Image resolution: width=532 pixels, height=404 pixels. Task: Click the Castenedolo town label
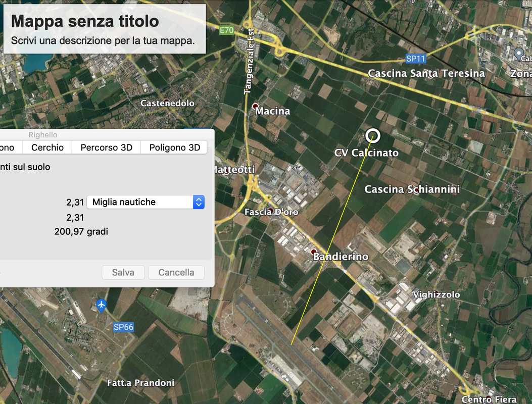click(x=168, y=103)
